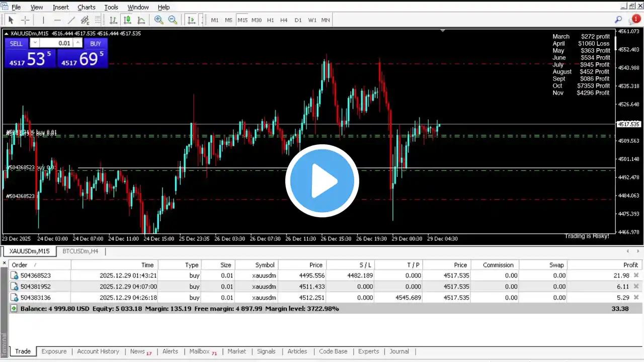Switch chart to bar chart
Image resolution: width=644 pixels, height=362 pixels.
click(x=113, y=20)
